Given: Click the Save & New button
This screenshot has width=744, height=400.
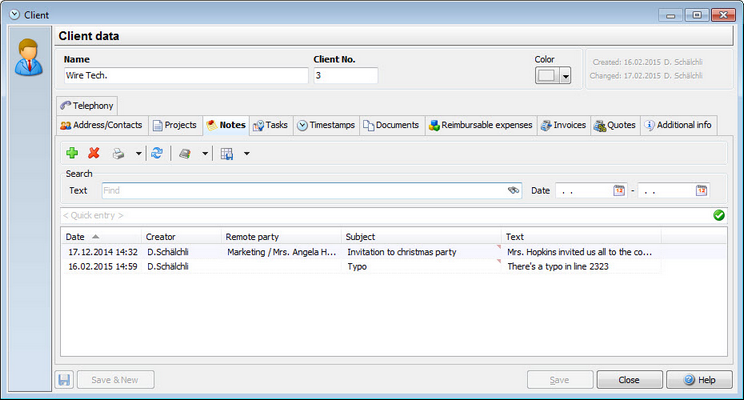Looking at the screenshot, I should [x=115, y=380].
